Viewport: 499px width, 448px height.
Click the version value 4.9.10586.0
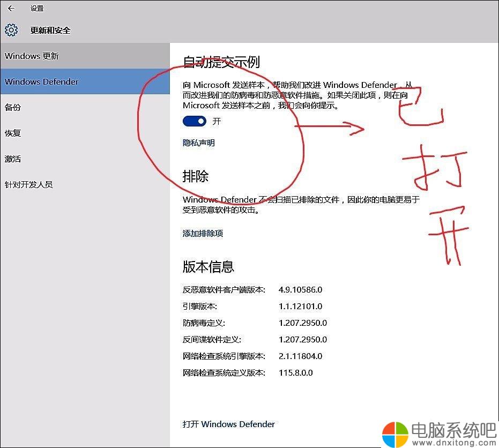pyautogui.click(x=300, y=290)
